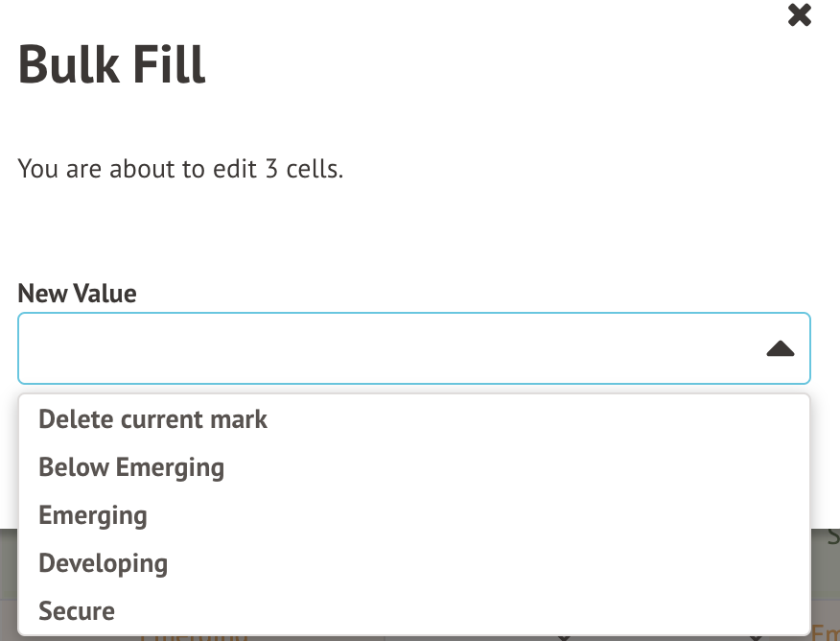The image size is (840, 641).
Task: Select the "Delete current mark" option
Action: pyautogui.click(x=153, y=419)
